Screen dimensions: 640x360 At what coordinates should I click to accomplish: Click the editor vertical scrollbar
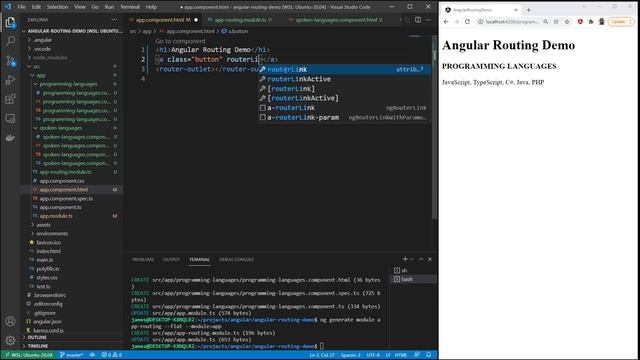pyautogui.click(x=434, y=127)
